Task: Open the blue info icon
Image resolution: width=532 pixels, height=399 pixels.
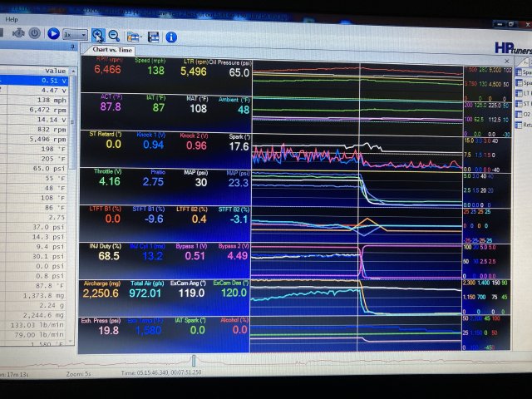Action: [x=171, y=37]
